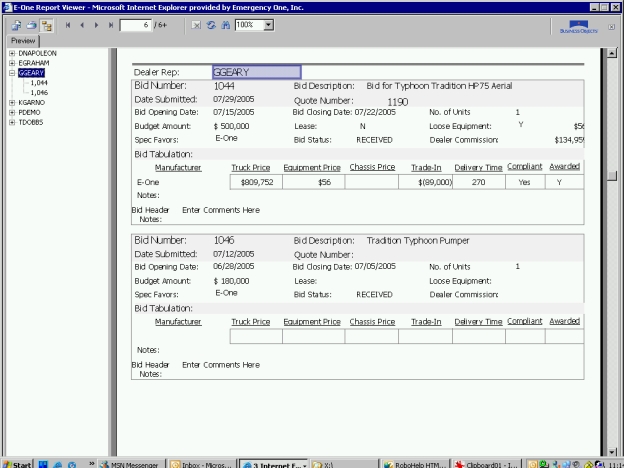
Task: Click the Export report icon
Action: pyautogui.click(x=17, y=25)
